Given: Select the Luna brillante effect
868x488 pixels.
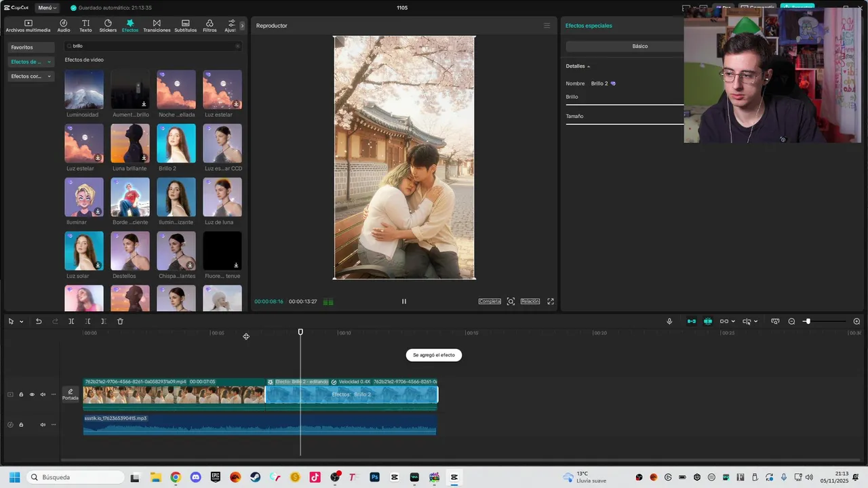Looking at the screenshot, I should pyautogui.click(x=130, y=143).
